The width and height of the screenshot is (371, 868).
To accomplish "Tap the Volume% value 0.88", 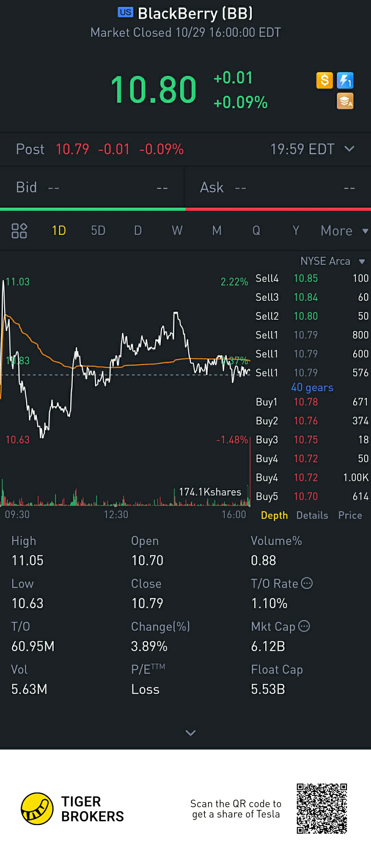I will point(263,560).
